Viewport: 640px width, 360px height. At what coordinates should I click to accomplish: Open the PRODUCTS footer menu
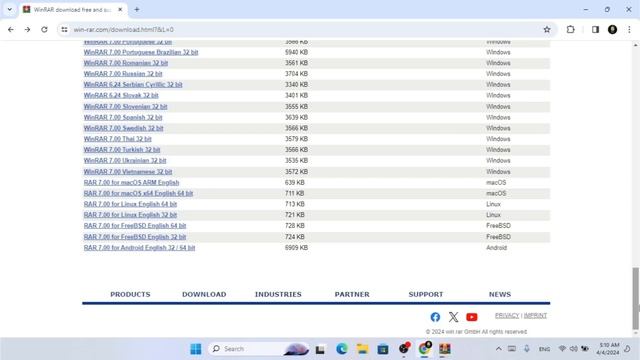[x=130, y=294]
